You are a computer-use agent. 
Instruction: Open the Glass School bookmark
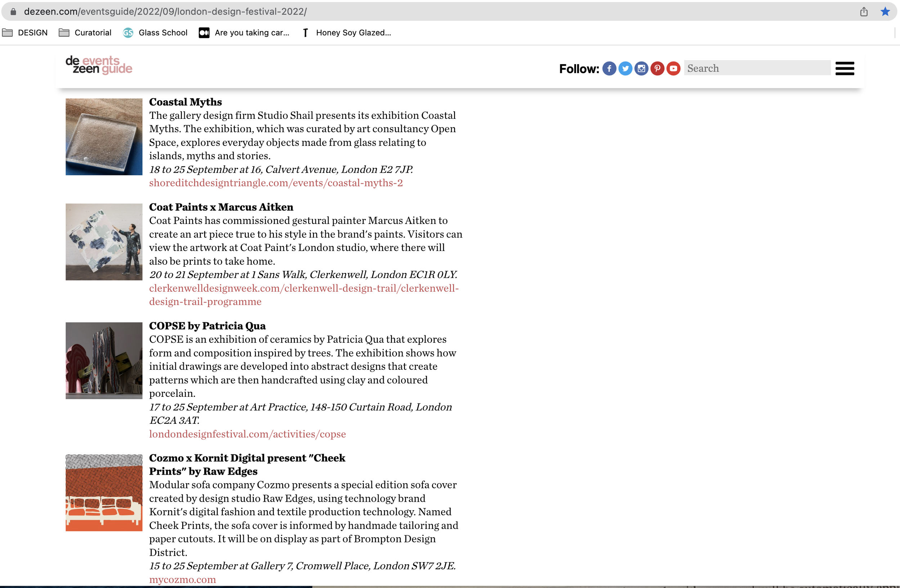(155, 33)
